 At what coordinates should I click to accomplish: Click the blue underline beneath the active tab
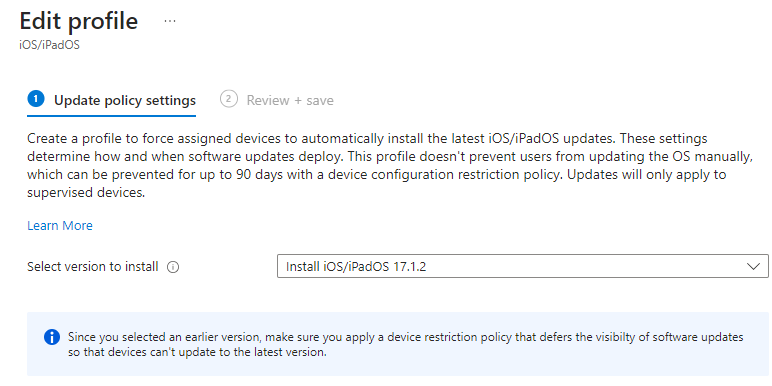111,116
